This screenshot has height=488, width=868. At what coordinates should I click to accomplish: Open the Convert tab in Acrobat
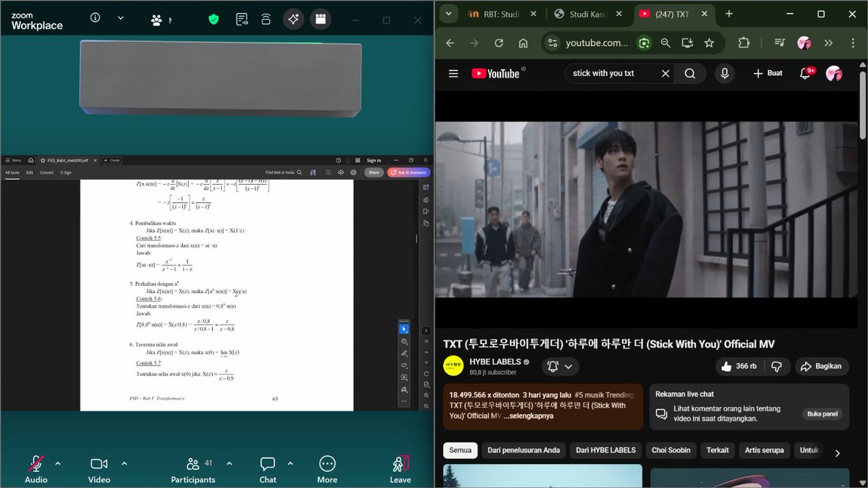click(46, 172)
